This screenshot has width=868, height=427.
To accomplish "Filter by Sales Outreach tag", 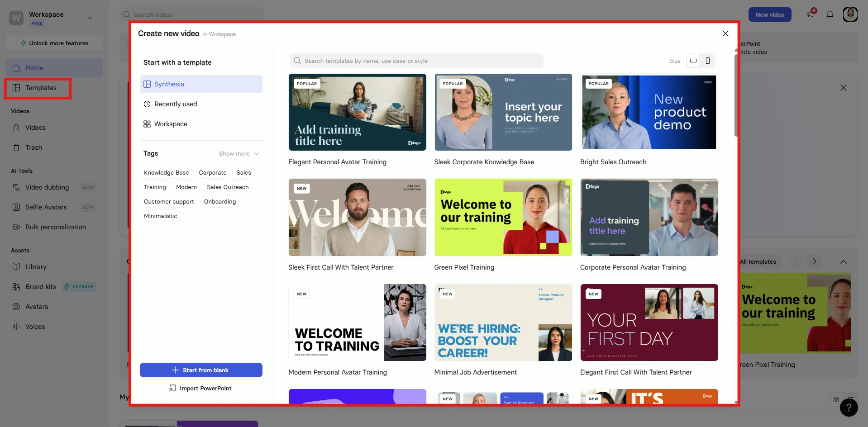I will 228,187.
